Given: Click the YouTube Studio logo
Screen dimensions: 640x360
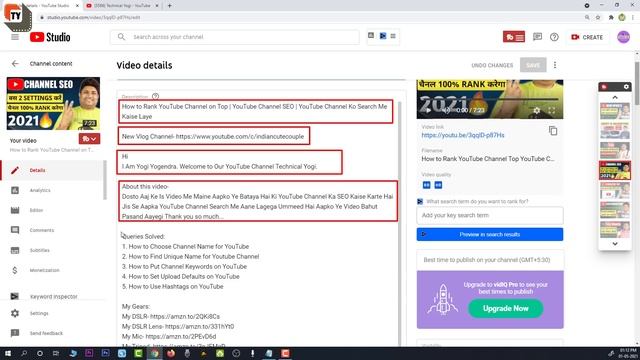Looking at the screenshot, I should point(50,37).
